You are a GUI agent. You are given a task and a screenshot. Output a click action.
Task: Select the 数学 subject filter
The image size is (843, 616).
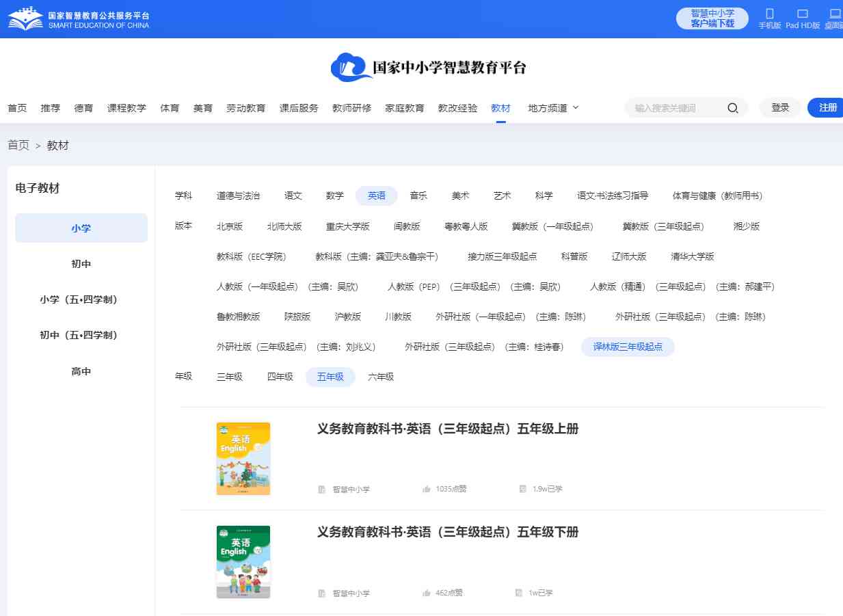point(335,196)
